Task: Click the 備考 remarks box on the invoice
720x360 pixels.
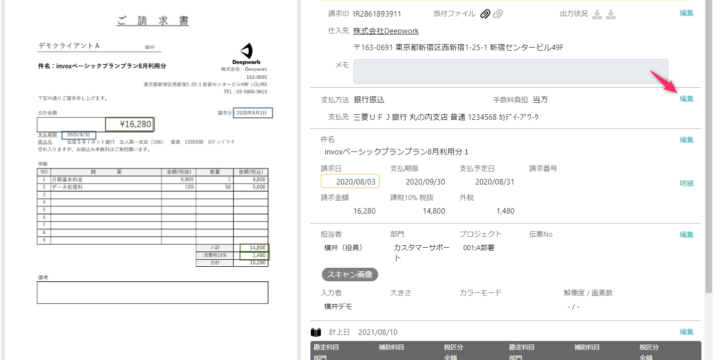Action: 152,292
